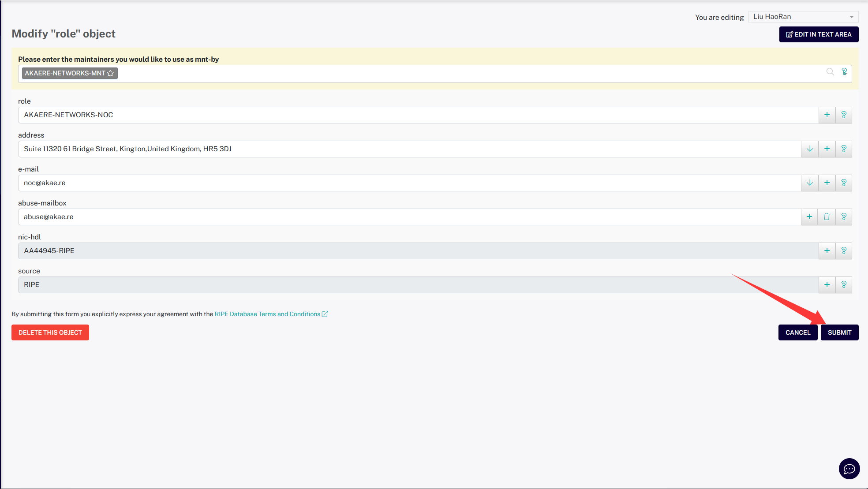Open the Liu HaoRan editing dropdown
The width and height of the screenshot is (868, 489).
[x=803, y=17]
